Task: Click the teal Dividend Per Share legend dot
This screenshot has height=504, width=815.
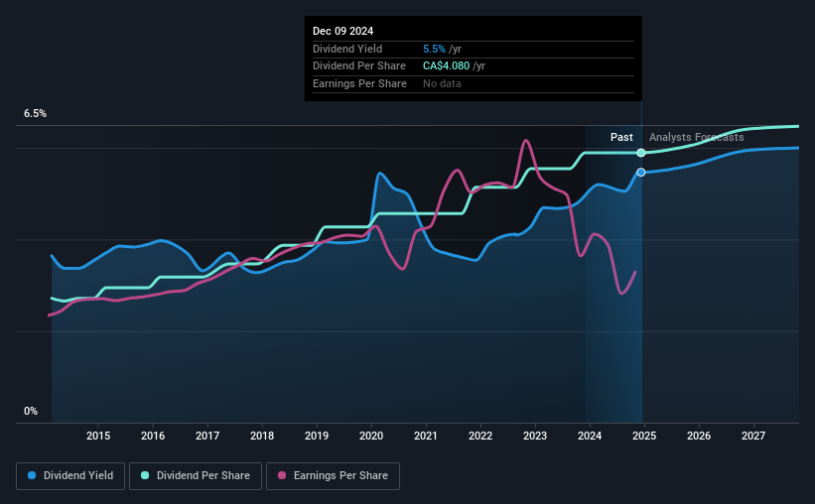Action: click(x=145, y=475)
